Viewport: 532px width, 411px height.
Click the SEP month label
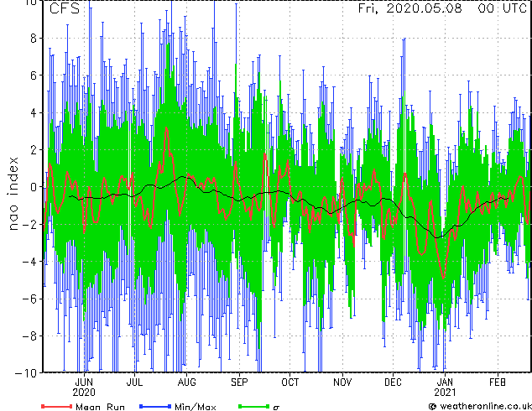point(239,382)
